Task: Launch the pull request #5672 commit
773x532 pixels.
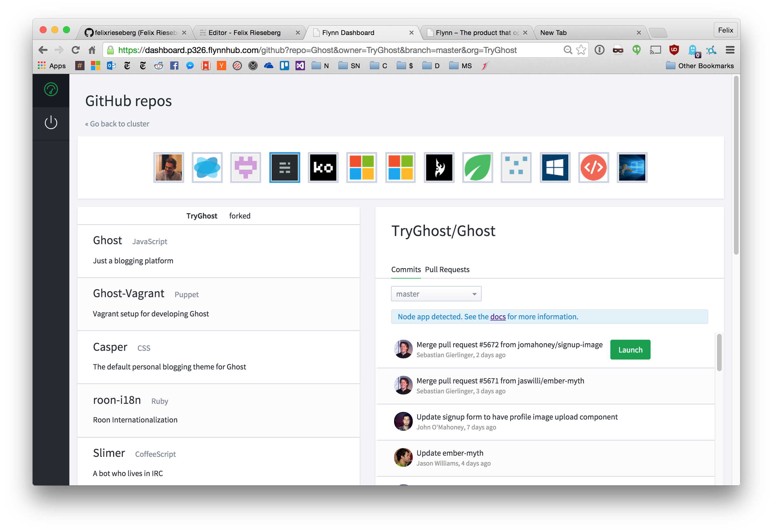Action: point(630,349)
